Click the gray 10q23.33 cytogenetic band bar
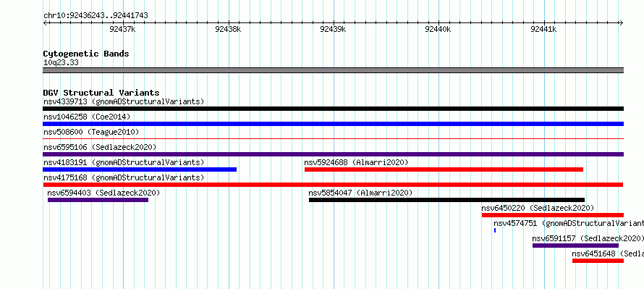 pyautogui.click(x=333, y=70)
